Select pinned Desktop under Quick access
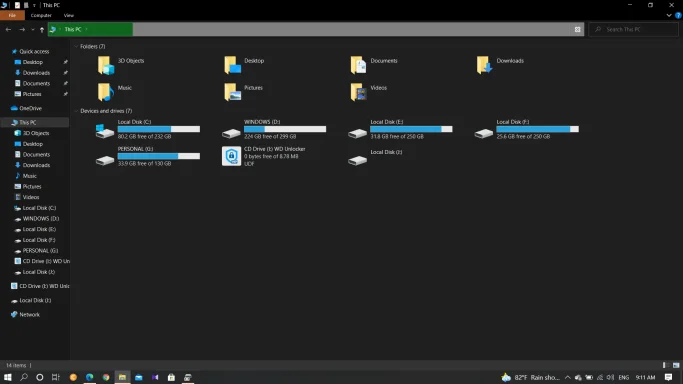683x384 pixels. (33, 62)
